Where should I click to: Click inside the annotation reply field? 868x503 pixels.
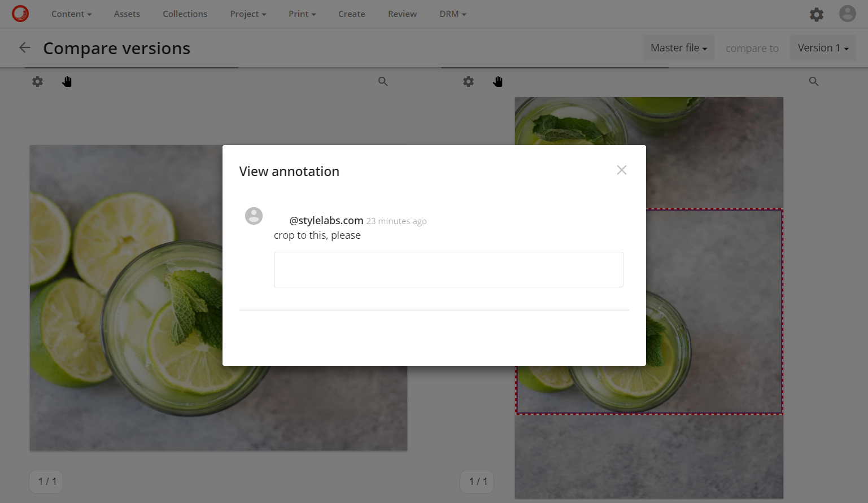point(448,269)
